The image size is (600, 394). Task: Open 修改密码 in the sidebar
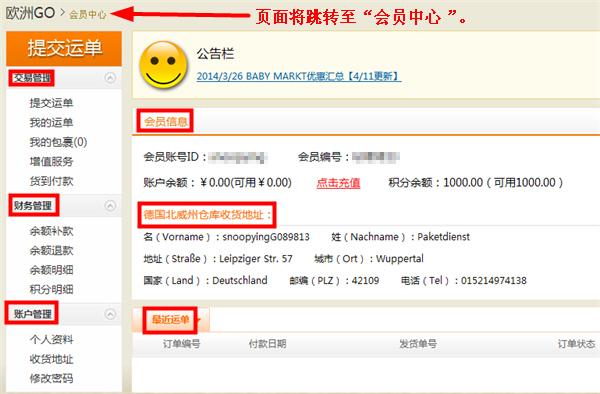pyautogui.click(x=51, y=378)
